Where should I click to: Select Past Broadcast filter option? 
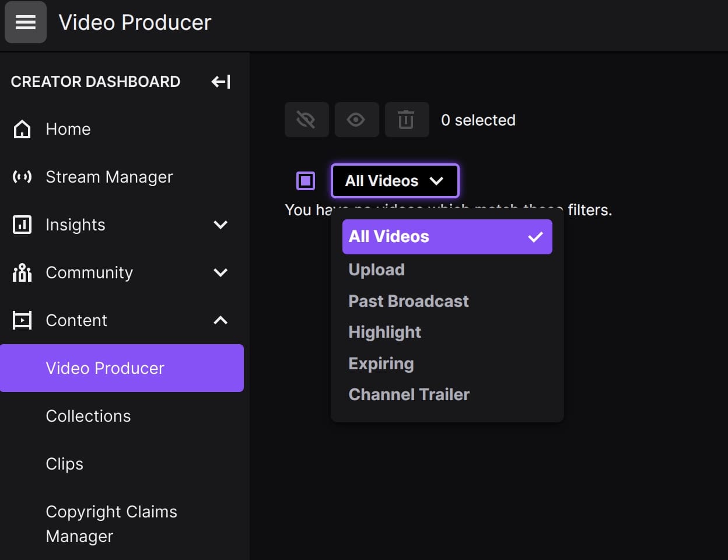408,301
